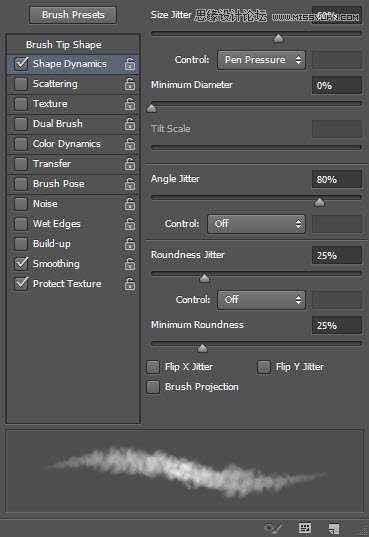Toggle the lock icon for Noise

point(130,204)
